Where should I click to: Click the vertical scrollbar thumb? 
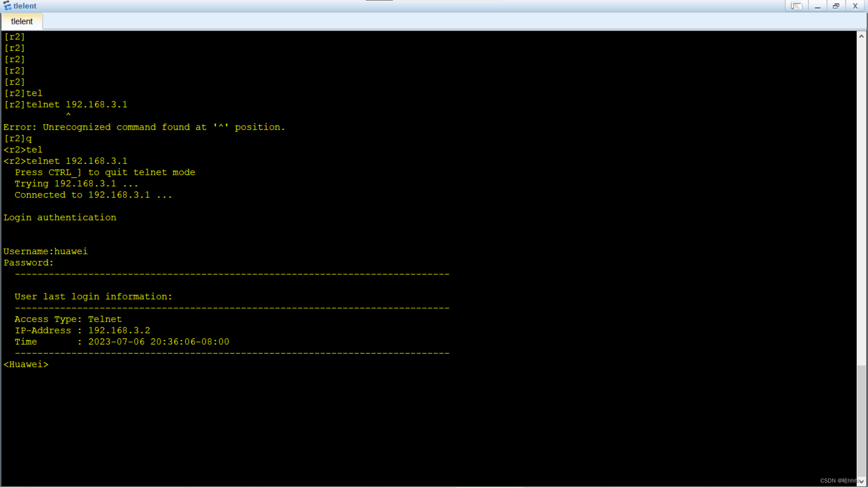861,420
